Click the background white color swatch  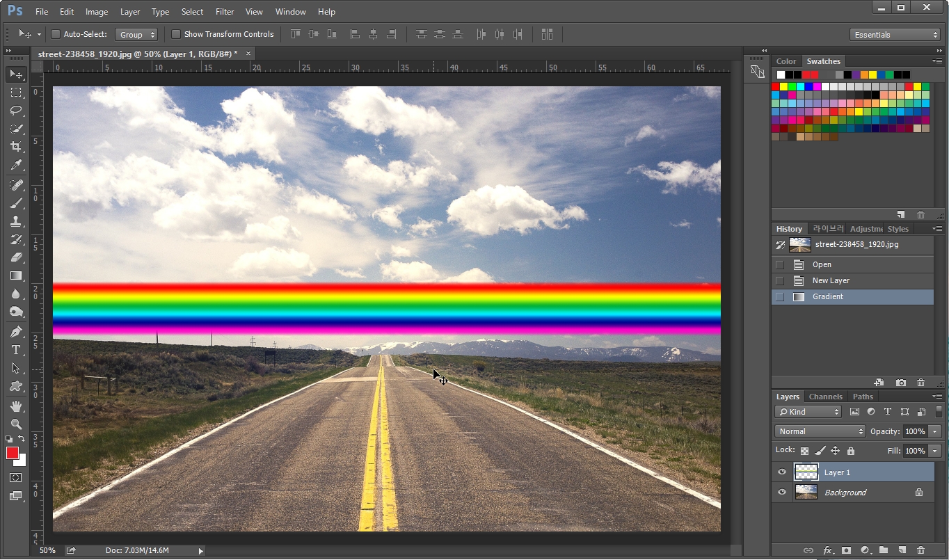pyautogui.click(x=22, y=462)
